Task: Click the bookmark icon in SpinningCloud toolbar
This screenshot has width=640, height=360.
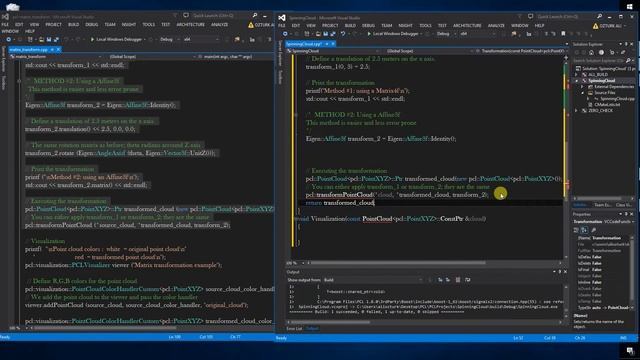Action: [x=563, y=33]
